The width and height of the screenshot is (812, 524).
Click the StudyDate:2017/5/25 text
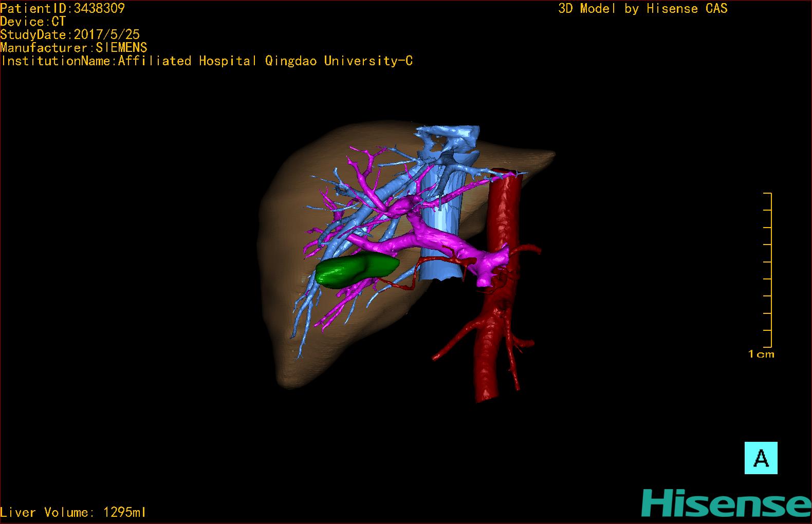(70, 34)
